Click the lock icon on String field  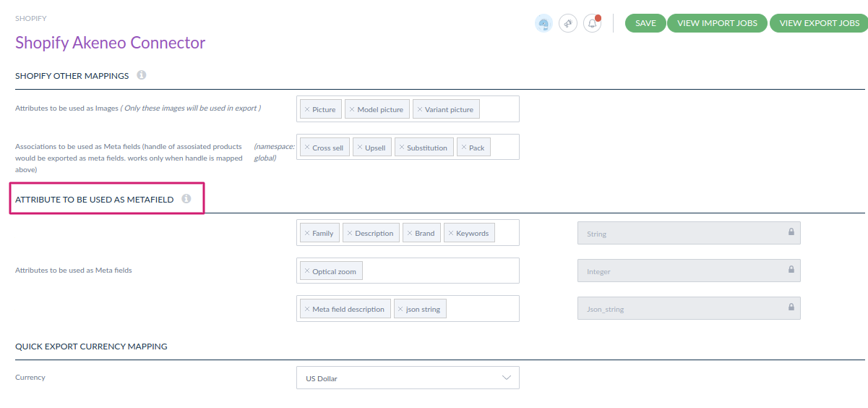pyautogui.click(x=791, y=233)
